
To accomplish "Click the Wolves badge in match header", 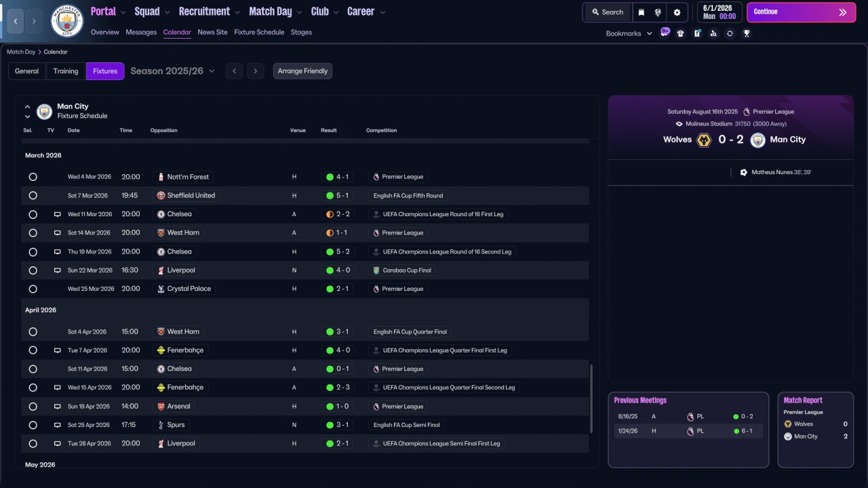I will (x=704, y=140).
